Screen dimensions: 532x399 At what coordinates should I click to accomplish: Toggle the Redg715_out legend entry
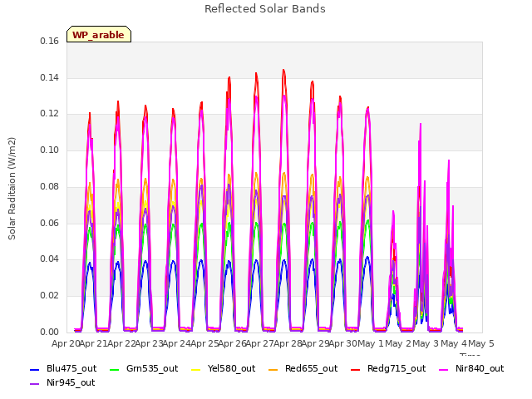pos(388,368)
